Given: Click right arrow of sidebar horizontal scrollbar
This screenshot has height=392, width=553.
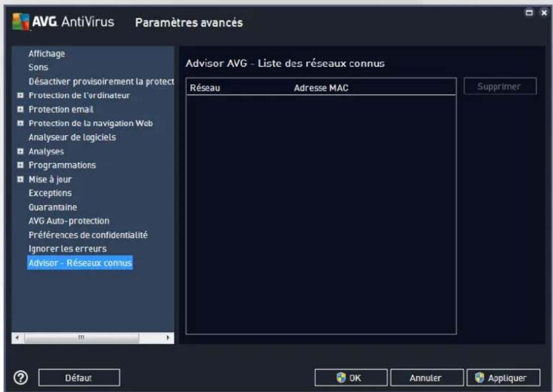Looking at the screenshot, I should (x=168, y=338).
